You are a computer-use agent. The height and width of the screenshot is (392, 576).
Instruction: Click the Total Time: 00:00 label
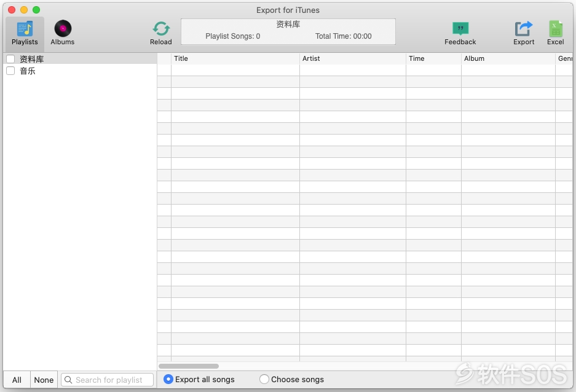tap(343, 36)
